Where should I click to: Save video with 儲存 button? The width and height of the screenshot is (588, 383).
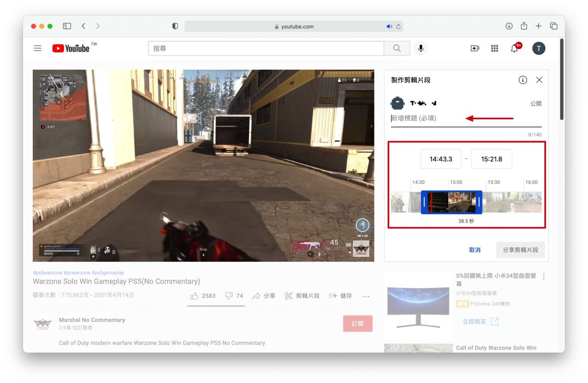(340, 296)
